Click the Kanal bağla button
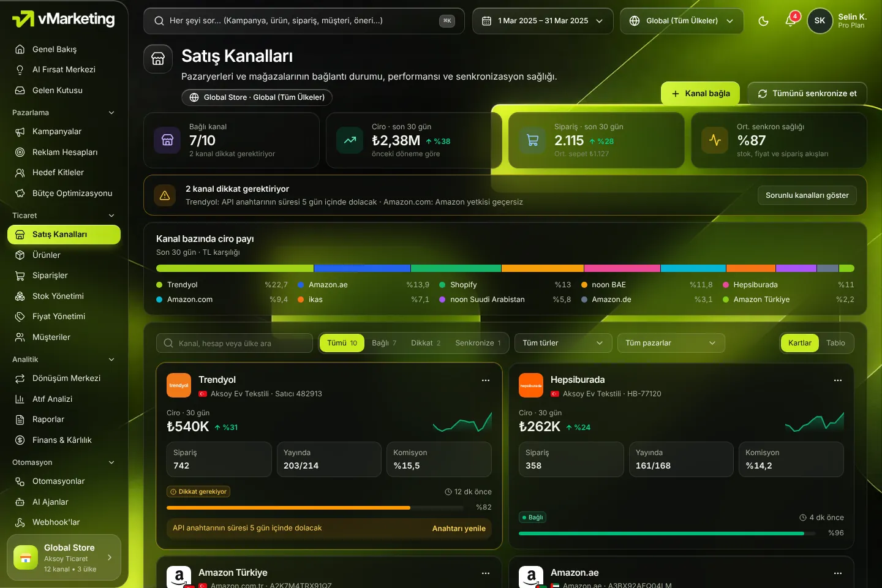882x588 pixels. point(700,94)
